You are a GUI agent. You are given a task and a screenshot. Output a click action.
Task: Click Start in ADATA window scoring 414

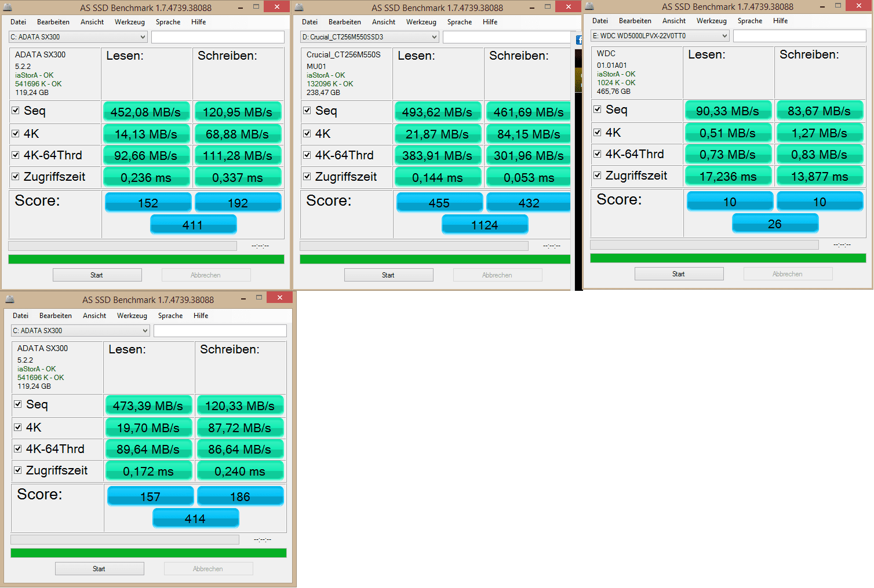click(100, 569)
